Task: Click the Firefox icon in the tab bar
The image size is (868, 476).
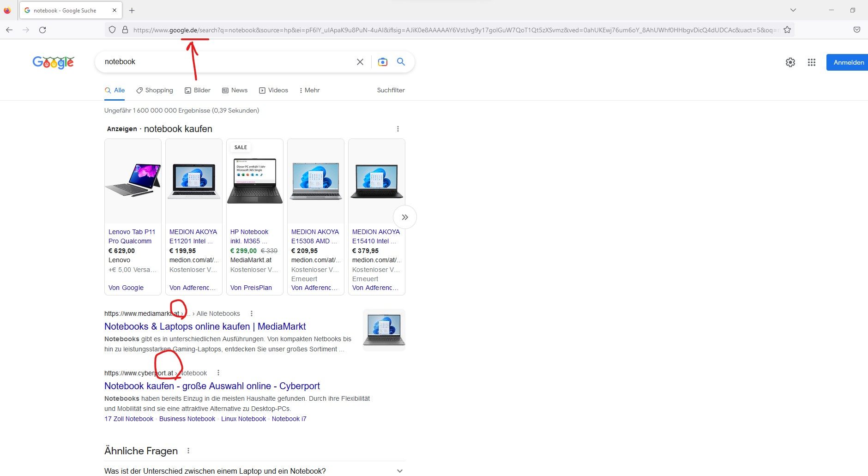Action: point(7,10)
